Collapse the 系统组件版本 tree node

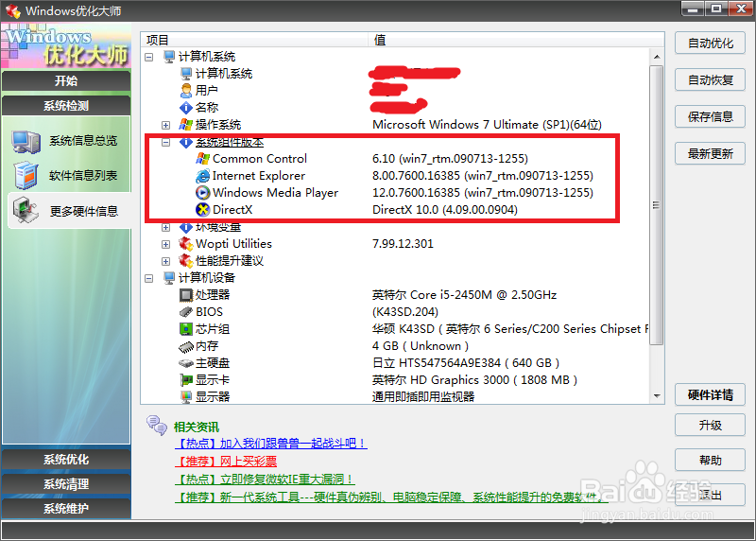pos(166,143)
